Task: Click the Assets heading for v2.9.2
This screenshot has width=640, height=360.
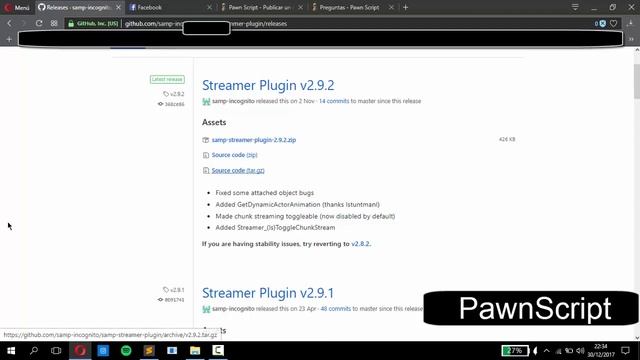Action: (214, 122)
